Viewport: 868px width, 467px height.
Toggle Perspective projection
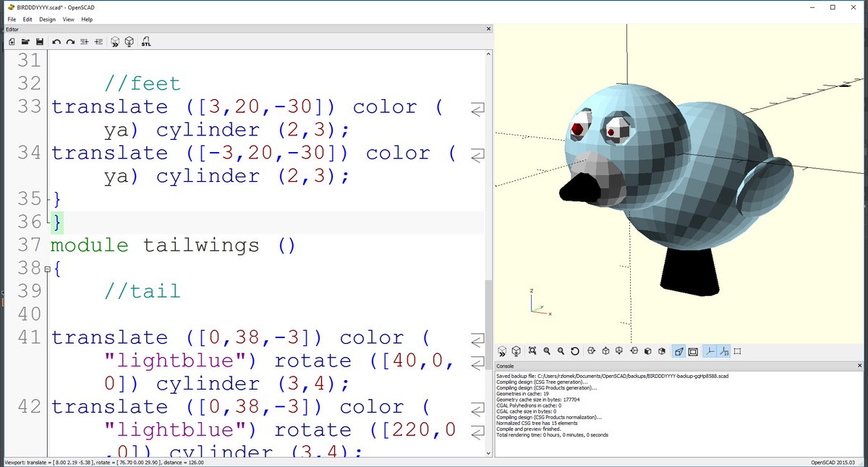(678, 351)
